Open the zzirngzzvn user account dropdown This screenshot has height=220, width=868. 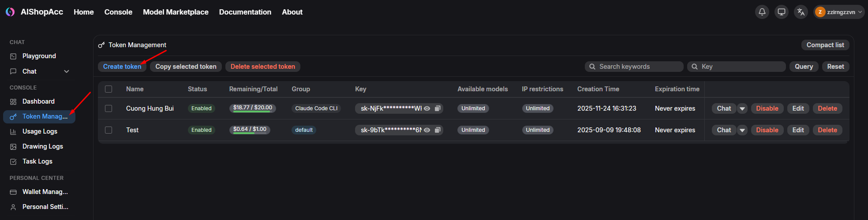(839, 12)
